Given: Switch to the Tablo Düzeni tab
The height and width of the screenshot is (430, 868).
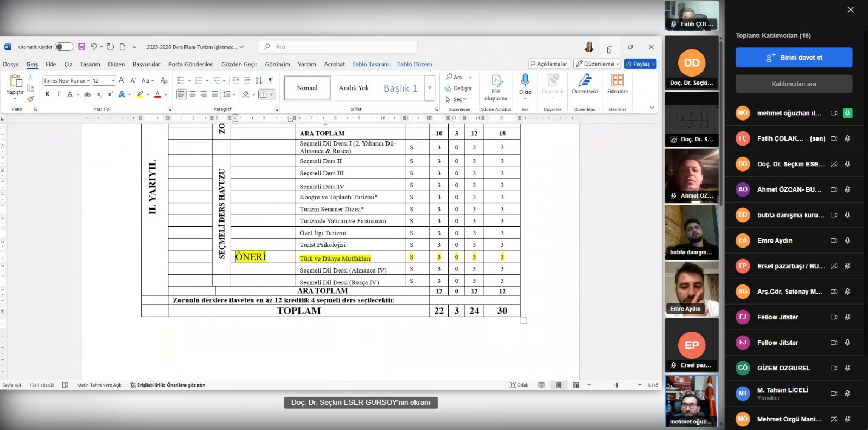Looking at the screenshot, I should pos(414,64).
